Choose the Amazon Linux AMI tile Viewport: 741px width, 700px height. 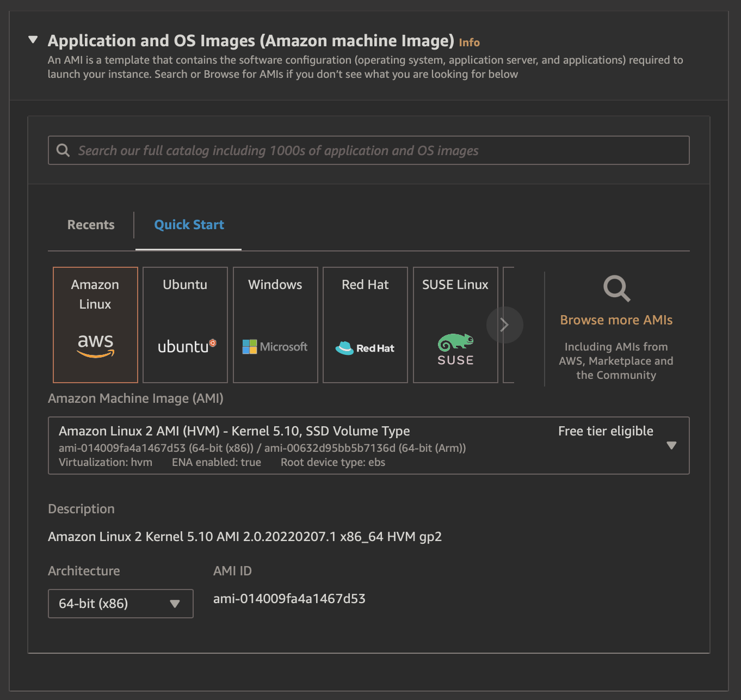tap(95, 325)
